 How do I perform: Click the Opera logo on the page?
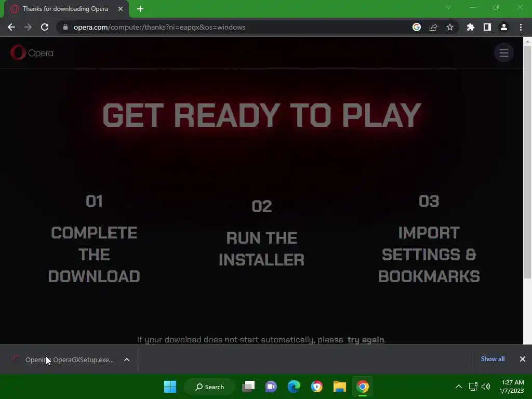(32, 53)
